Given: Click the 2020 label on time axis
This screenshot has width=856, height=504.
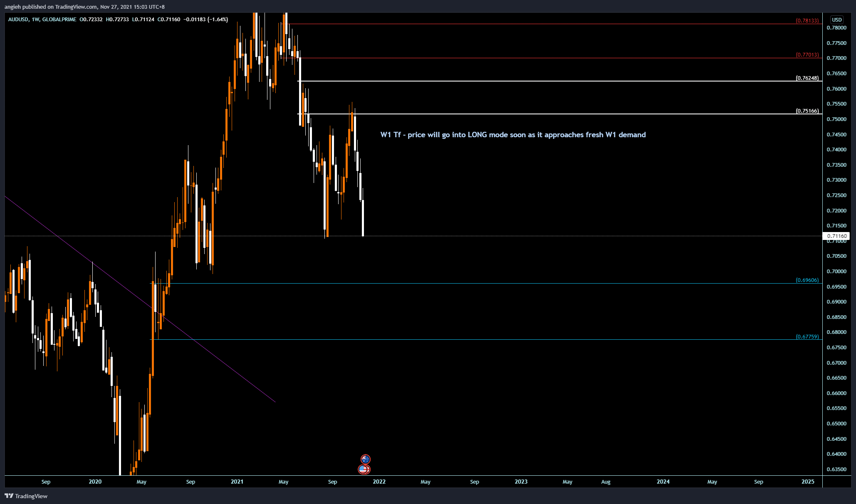Looking at the screenshot, I should click(95, 482).
